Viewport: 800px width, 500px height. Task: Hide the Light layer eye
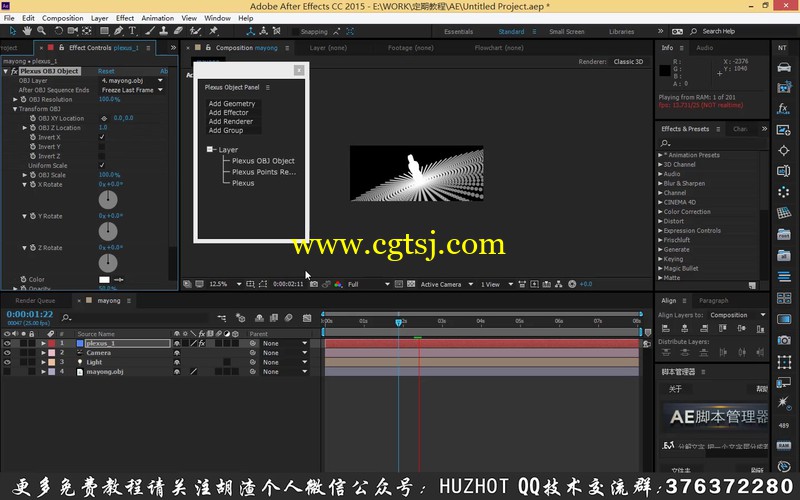tap(7, 362)
